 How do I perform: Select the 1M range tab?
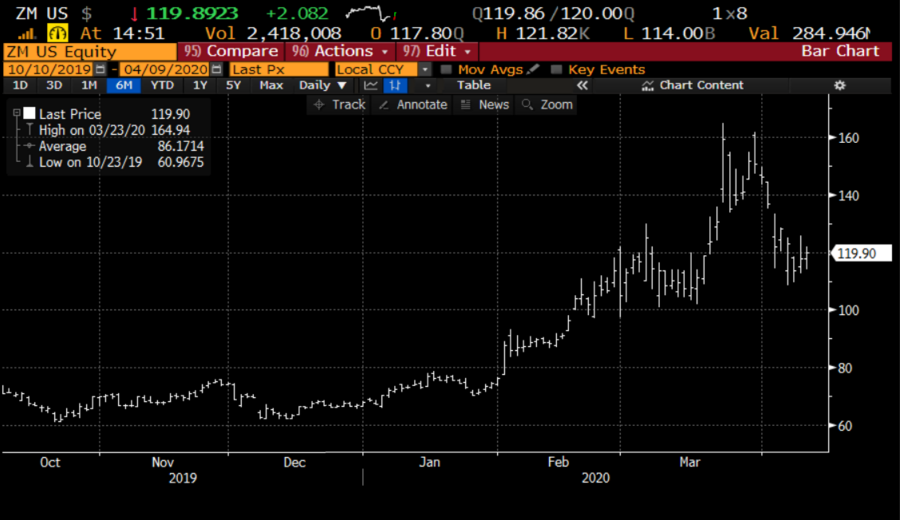pyautogui.click(x=88, y=86)
